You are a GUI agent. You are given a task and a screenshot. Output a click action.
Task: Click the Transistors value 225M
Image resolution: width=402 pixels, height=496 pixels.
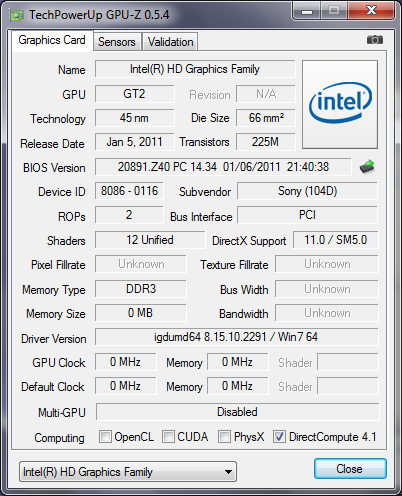(x=266, y=142)
